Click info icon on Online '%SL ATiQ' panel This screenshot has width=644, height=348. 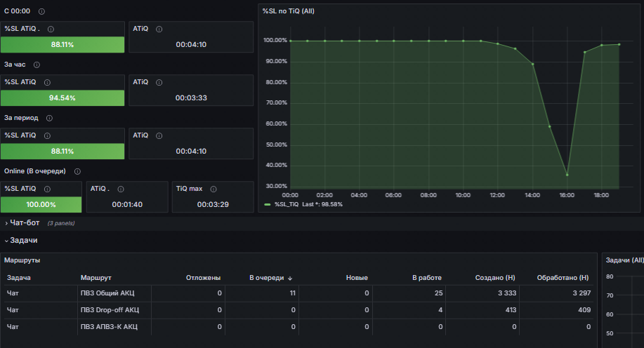[x=47, y=189]
